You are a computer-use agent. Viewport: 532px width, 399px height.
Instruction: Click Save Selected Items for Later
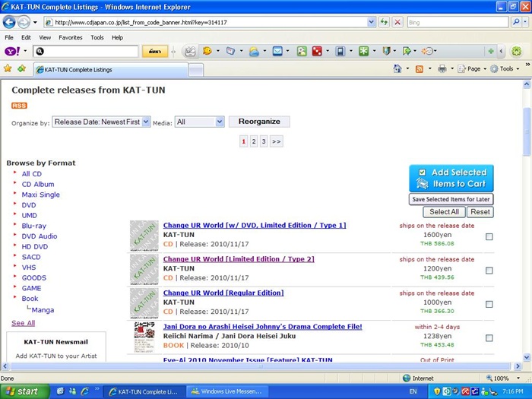tap(451, 199)
